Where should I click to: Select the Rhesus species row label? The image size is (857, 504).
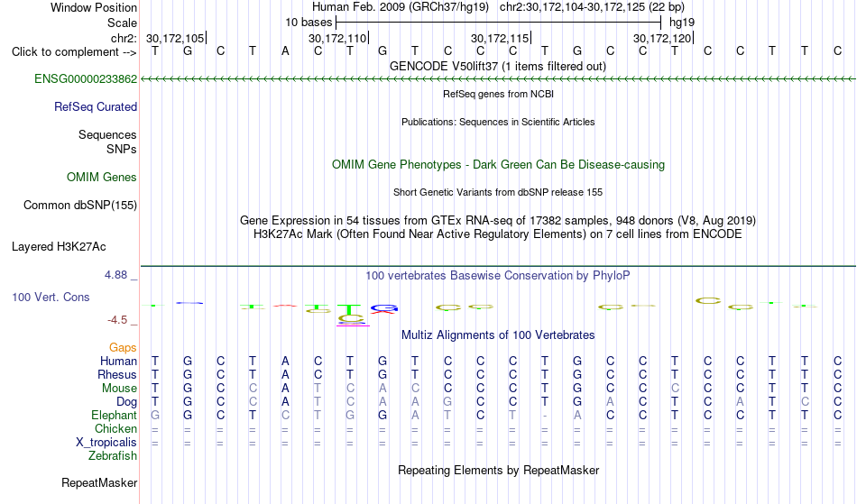point(117,375)
